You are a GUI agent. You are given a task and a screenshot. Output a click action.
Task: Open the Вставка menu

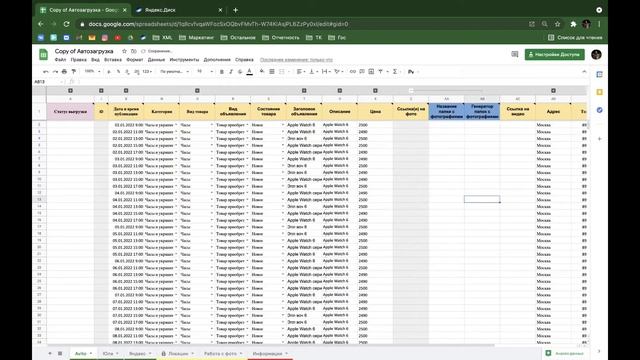(x=113, y=60)
